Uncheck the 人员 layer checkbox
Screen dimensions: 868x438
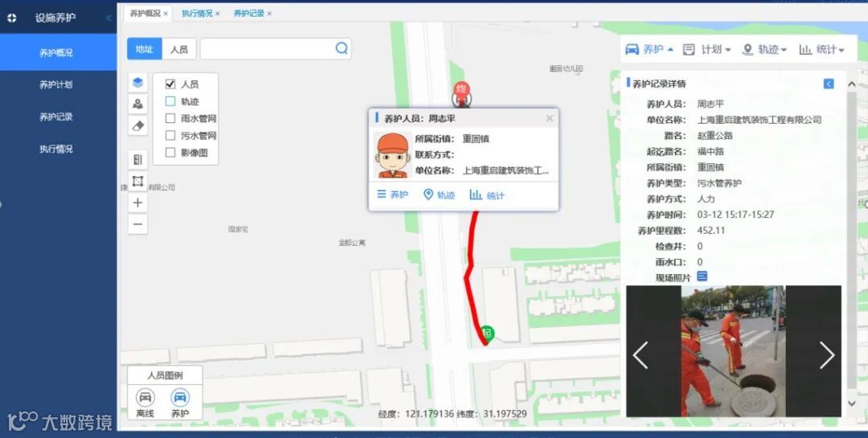pyautogui.click(x=170, y=84)
